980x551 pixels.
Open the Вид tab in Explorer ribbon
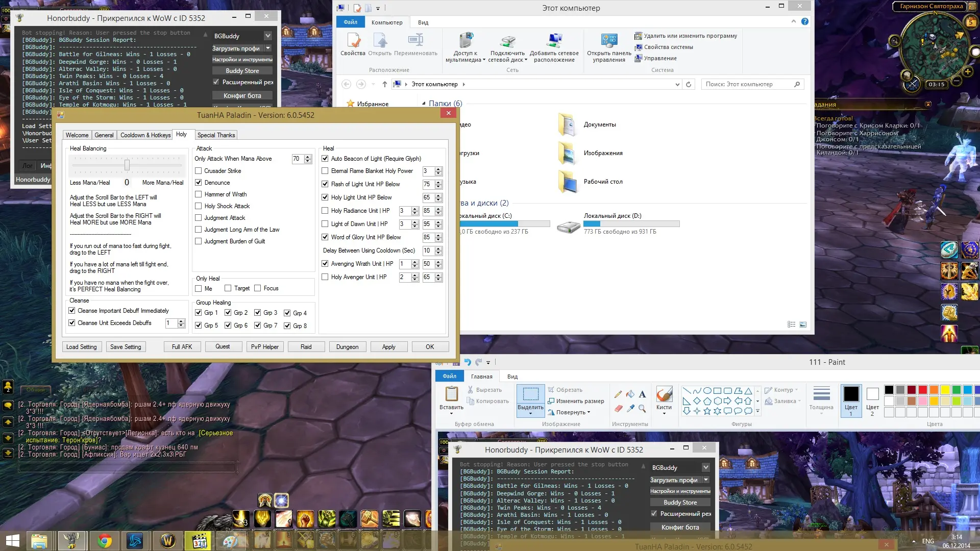(423, 22)
